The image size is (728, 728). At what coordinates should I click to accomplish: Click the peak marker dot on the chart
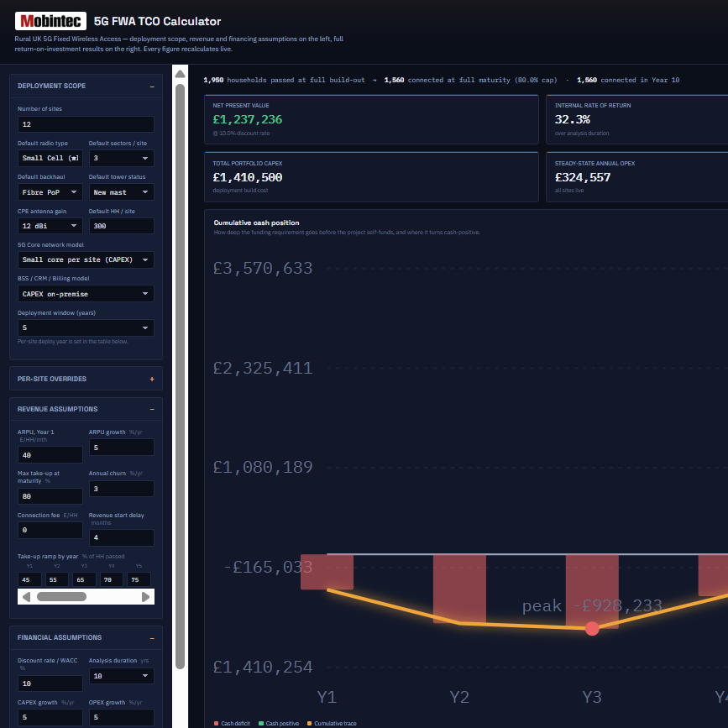(x=592, y=629)
